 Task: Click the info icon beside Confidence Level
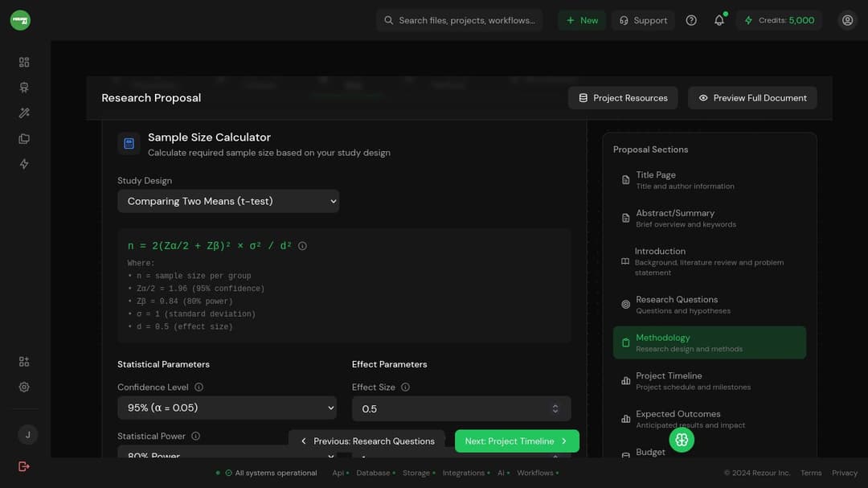[x=199, y=388]
